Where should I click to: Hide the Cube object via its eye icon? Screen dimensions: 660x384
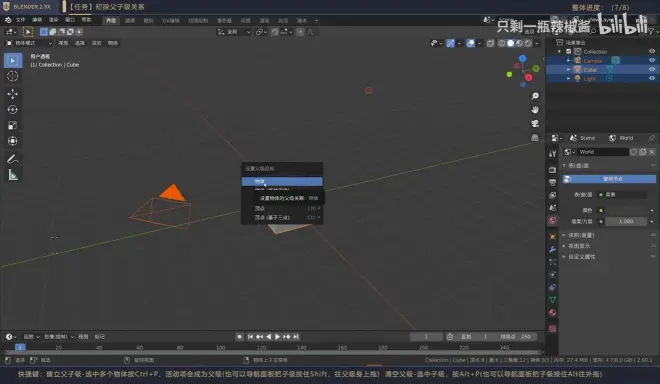point(652,69)
